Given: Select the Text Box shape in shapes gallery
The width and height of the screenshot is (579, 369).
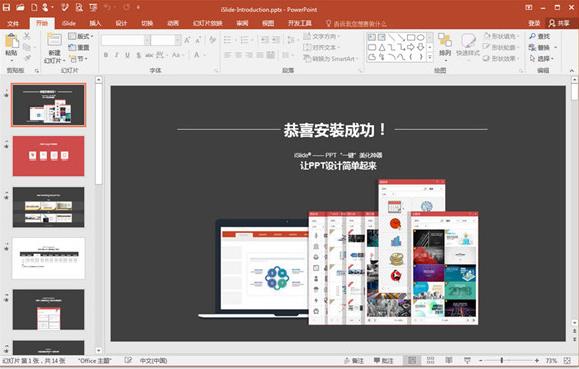Looking at the screenshot, I should (x=372, y=38).
